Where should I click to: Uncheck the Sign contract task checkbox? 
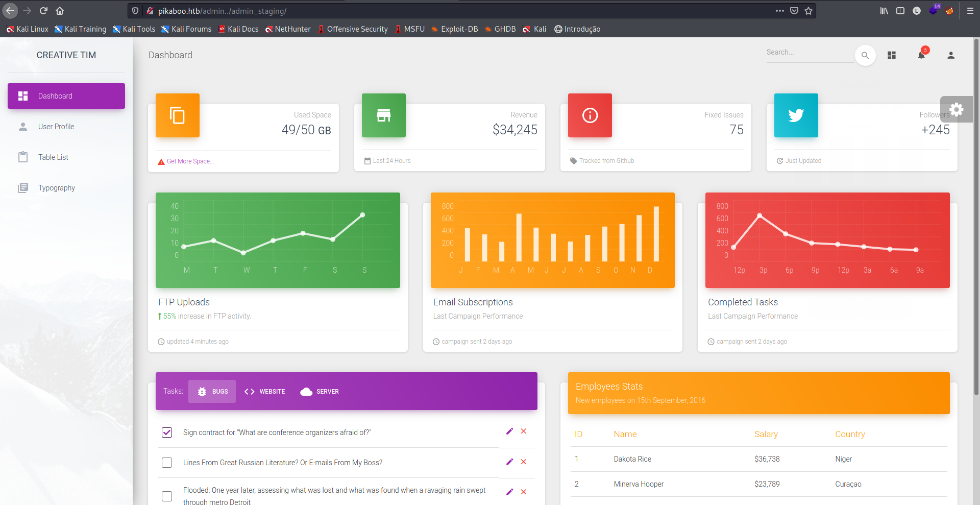coord(167,432)
